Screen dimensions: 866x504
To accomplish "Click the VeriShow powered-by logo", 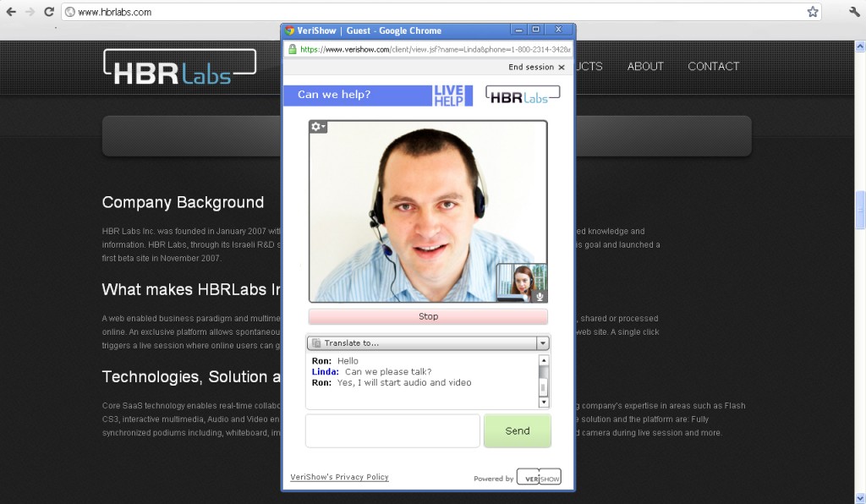I will pyautogui.click(x=539, y=478).
